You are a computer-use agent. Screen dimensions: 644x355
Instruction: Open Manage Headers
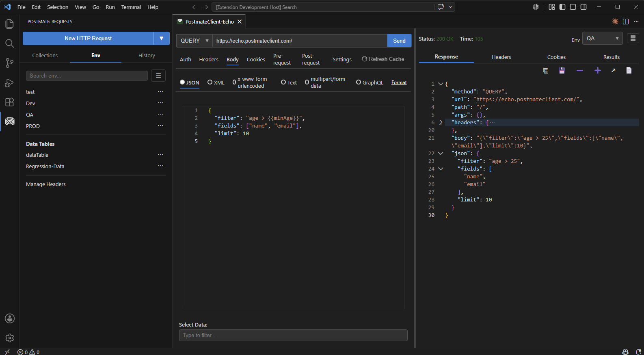pyautogui.click(x=46, y=184)
